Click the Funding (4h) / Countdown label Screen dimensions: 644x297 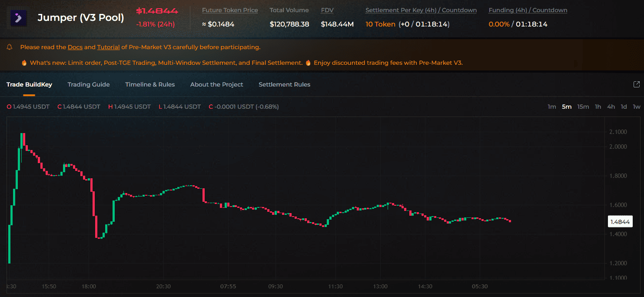[528, 10]
